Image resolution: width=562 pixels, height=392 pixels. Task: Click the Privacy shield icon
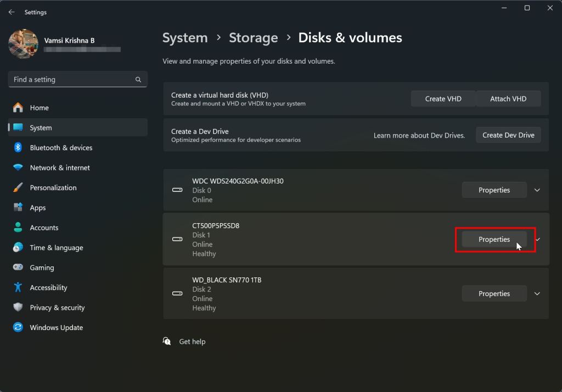[x=18, y=307]
